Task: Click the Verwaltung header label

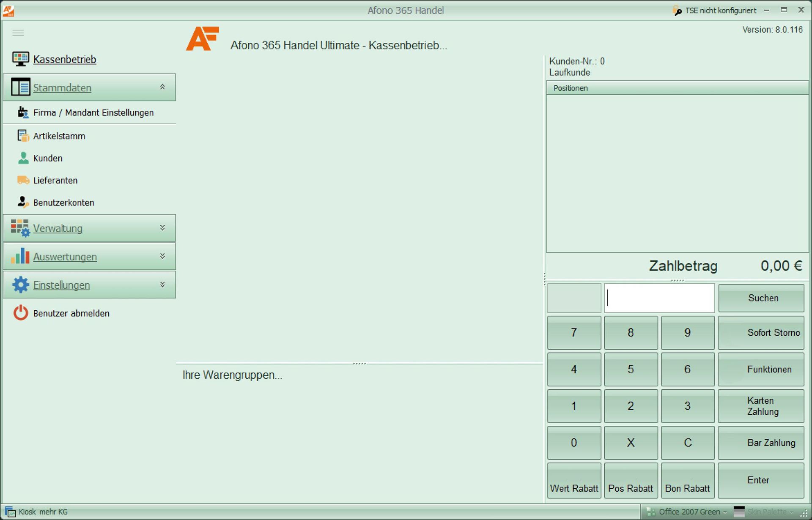Action: [58, 228]
